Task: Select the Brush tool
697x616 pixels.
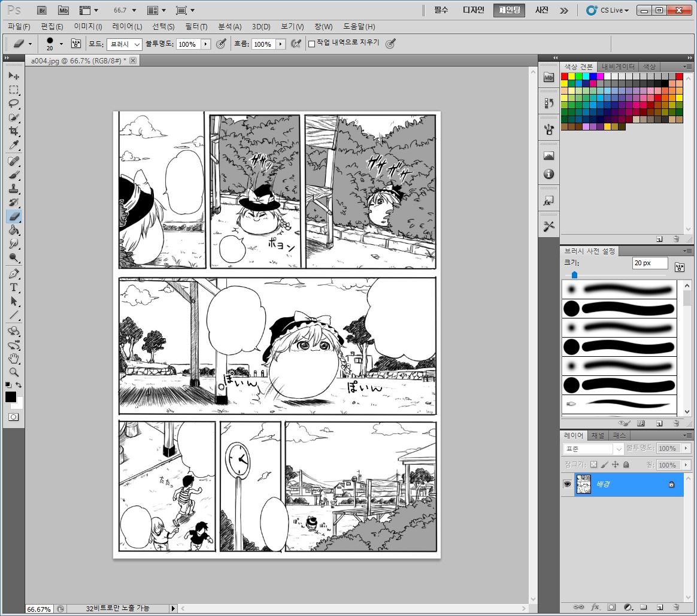Action: [14, 175]
